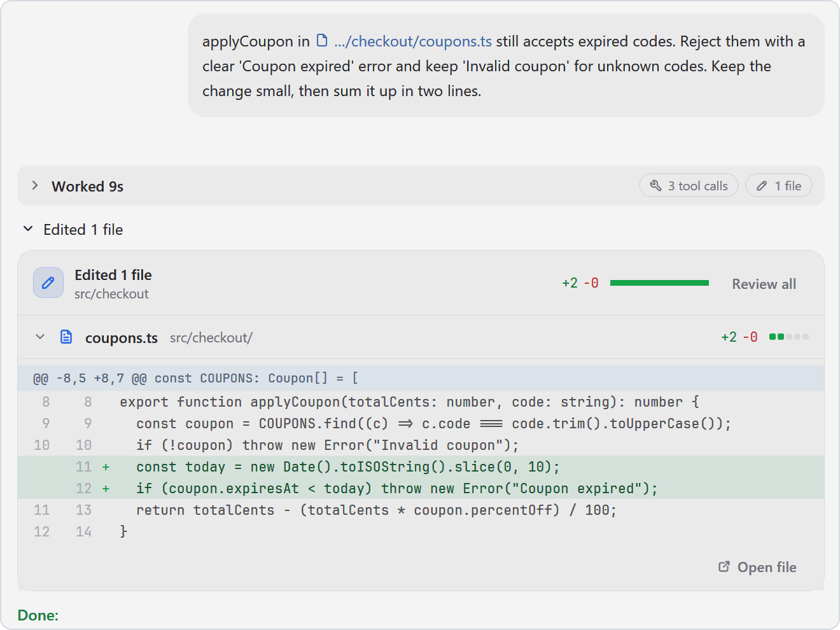Click the pencil icon in 1 file chip
The image size is (840, 630).
tap(762, 186)
